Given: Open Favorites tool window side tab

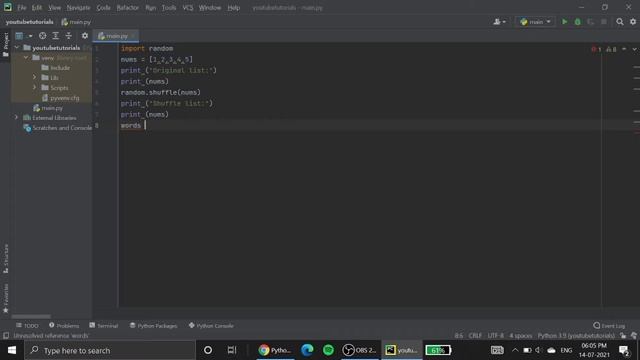Looking at the screenshot, I should tap(6, 298).
